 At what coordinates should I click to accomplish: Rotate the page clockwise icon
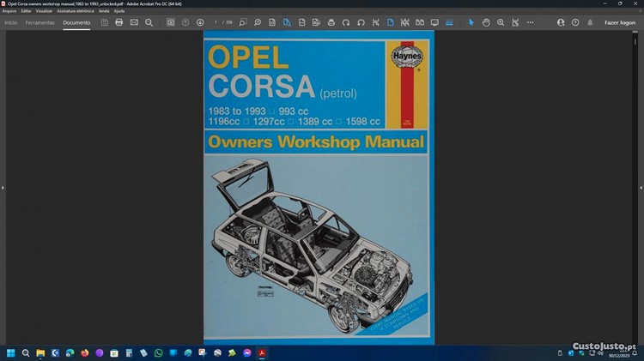tap(346, 22)
